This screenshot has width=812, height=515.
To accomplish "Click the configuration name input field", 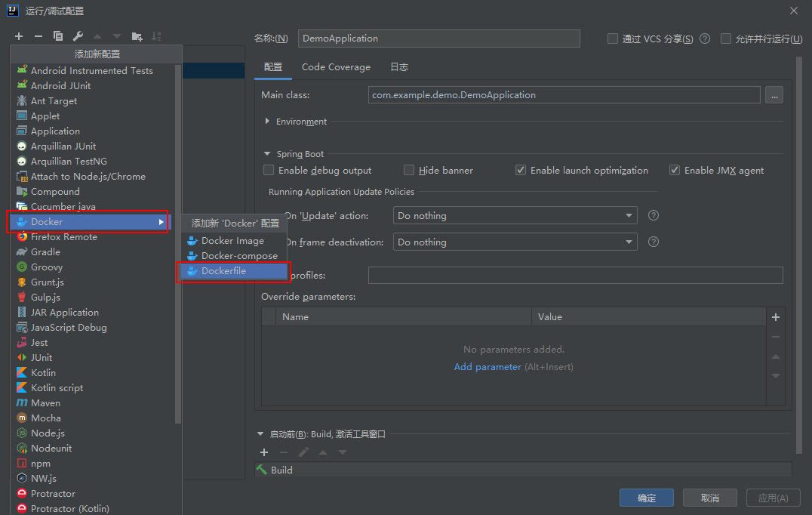I will (x=439, y=39).
